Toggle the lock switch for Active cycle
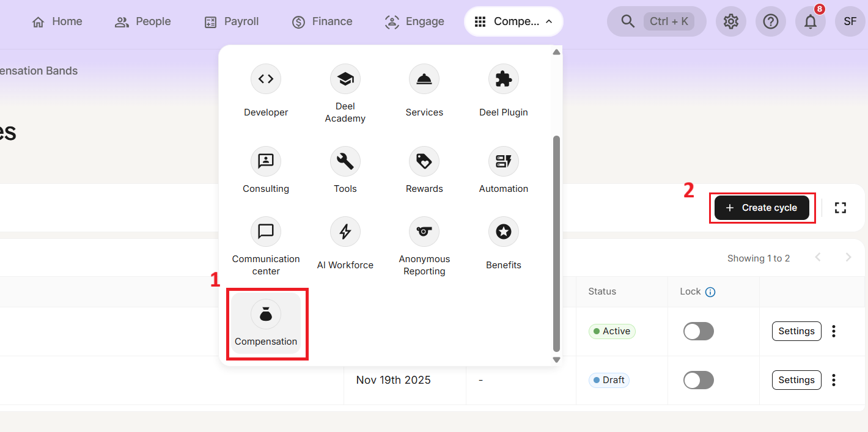This screenshot has height=432, width=868. 698,331
